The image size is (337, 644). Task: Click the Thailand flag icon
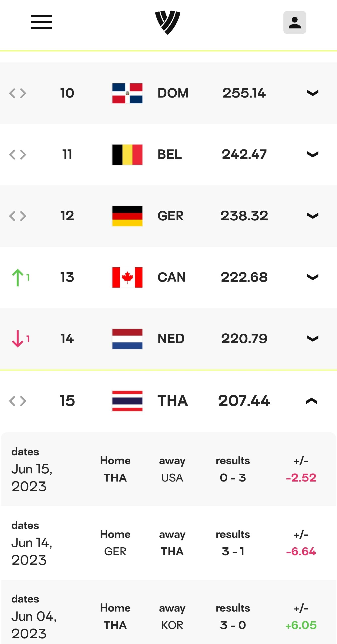pyautogui.click(x=127, y=400)
